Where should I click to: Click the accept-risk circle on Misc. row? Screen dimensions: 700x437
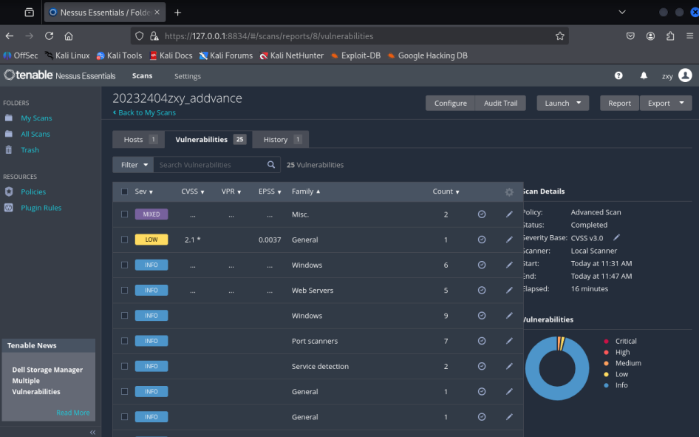[x=482, y=214]
